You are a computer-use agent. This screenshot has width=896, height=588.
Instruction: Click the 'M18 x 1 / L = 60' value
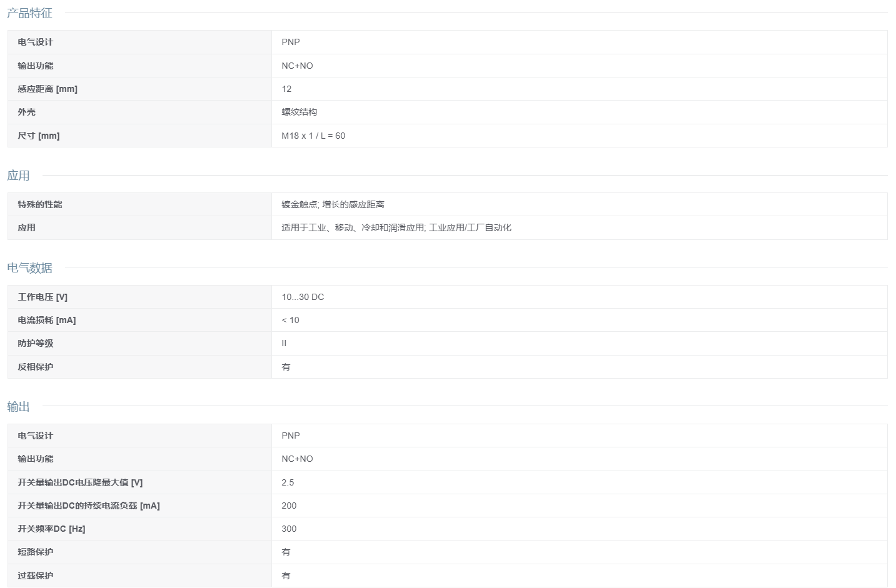coord(313,136)
